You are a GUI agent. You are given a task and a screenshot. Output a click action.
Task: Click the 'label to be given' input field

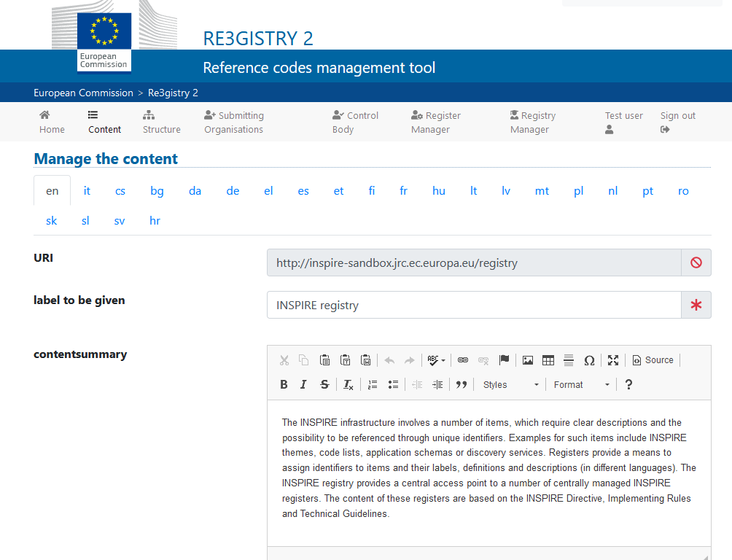click(x=474, y=305)
